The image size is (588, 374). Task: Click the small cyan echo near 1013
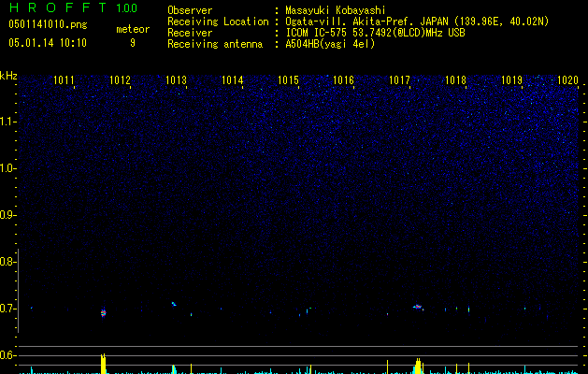click(x=174, y=304)
